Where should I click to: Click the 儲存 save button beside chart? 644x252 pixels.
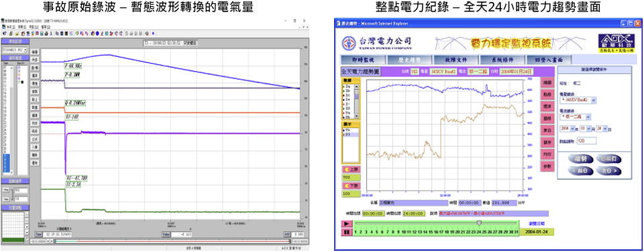point(547,142)
